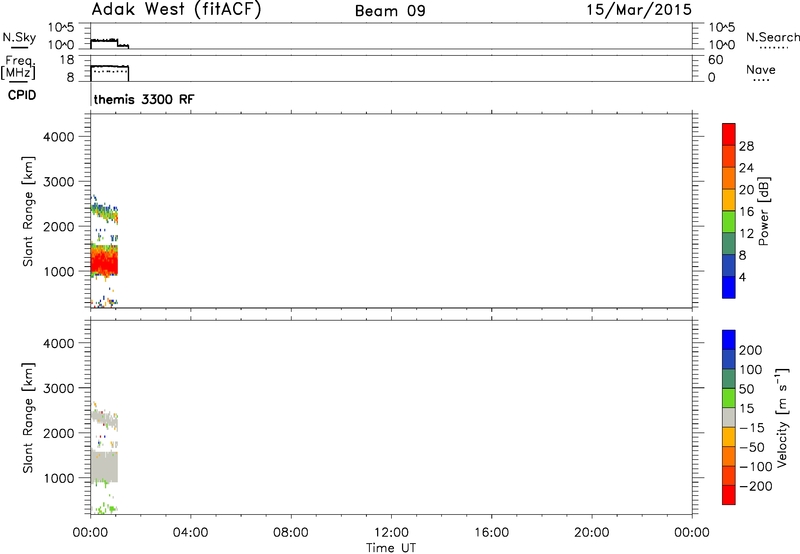Click the 'Time UT' axis title
Screen dimensions: 800x554
click(x=391, y=548)
